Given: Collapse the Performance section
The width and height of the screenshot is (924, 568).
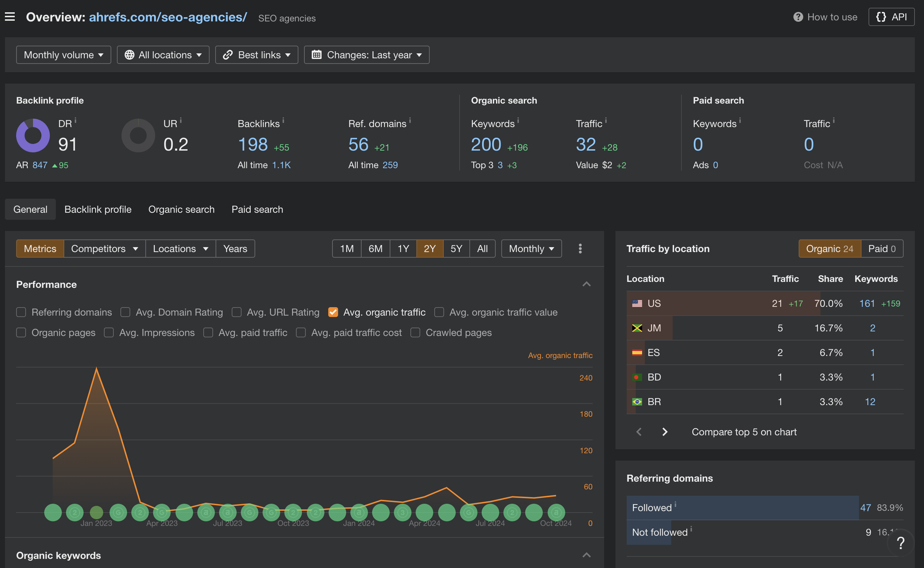Looking at the screenshot, I should (x=586, y=284).
